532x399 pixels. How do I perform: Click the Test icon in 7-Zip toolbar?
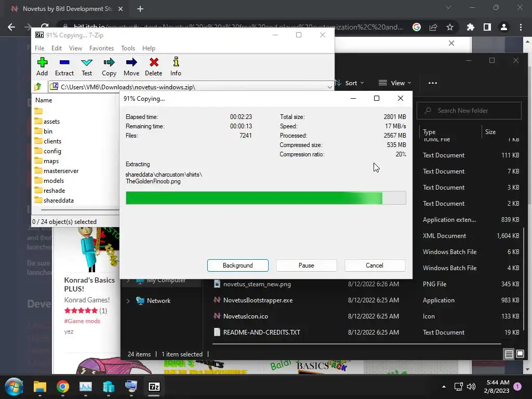click(x=87, y=66)
